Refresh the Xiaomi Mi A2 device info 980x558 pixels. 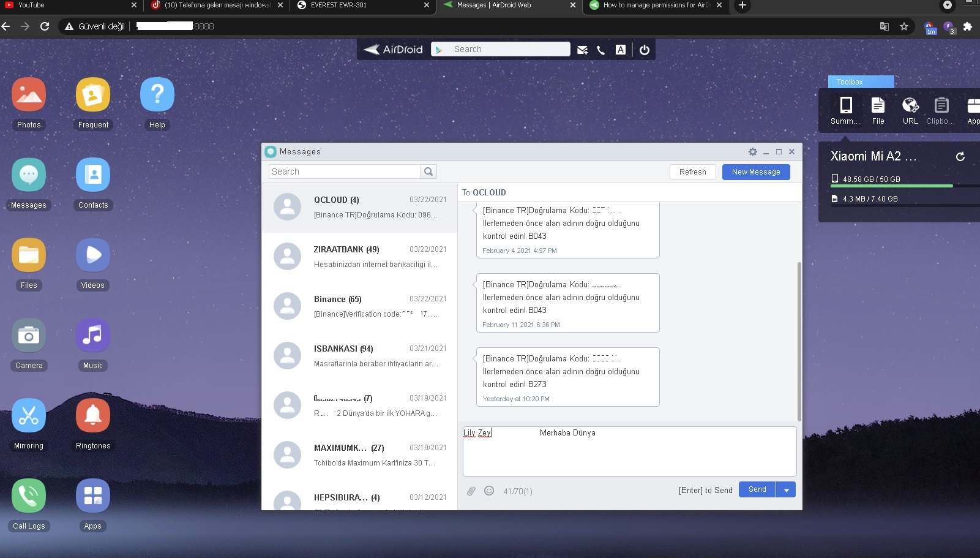coord(960,157)
